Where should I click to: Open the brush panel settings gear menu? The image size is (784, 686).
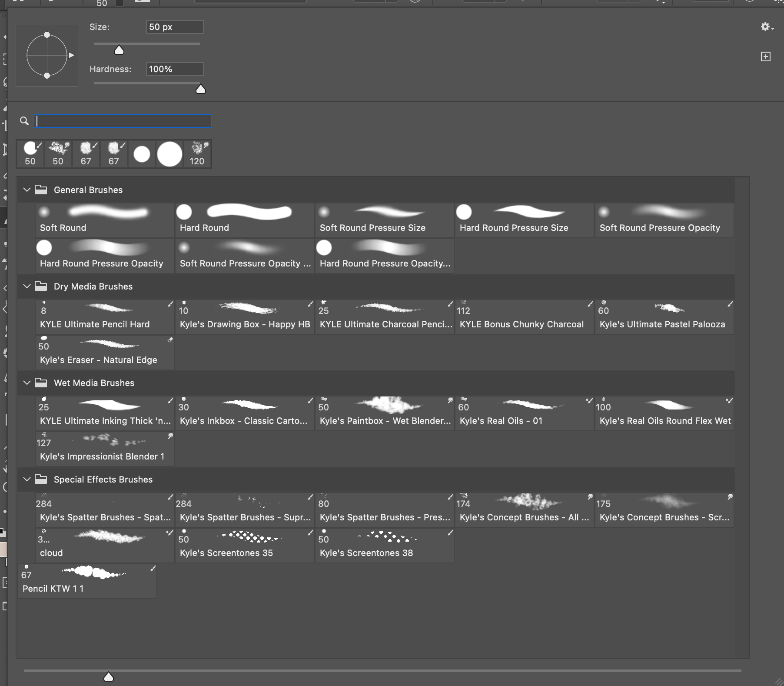766,27
